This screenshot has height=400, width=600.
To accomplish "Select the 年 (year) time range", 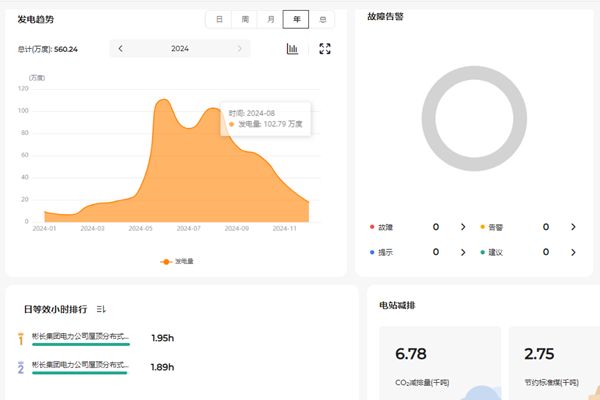I will [x=296, y=20].
